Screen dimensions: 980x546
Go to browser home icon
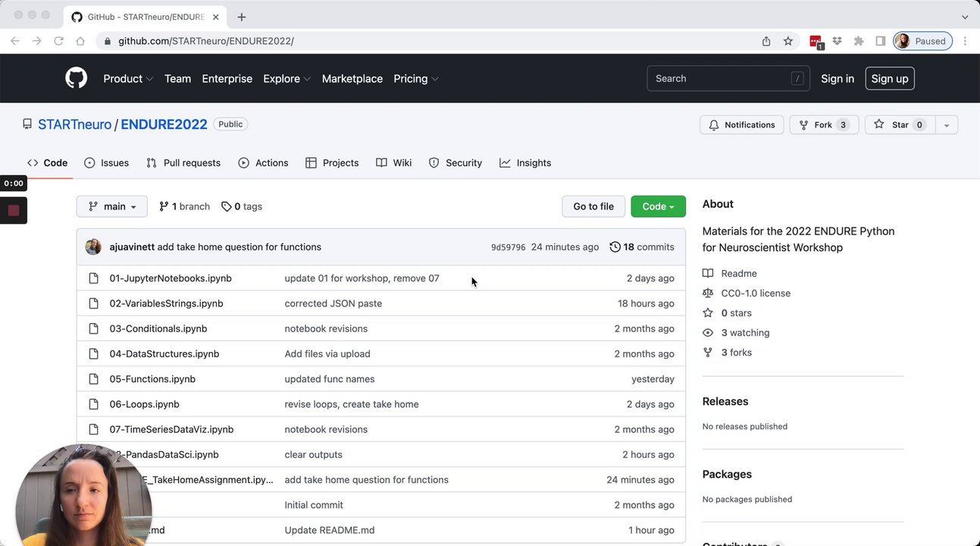(80, 41)
